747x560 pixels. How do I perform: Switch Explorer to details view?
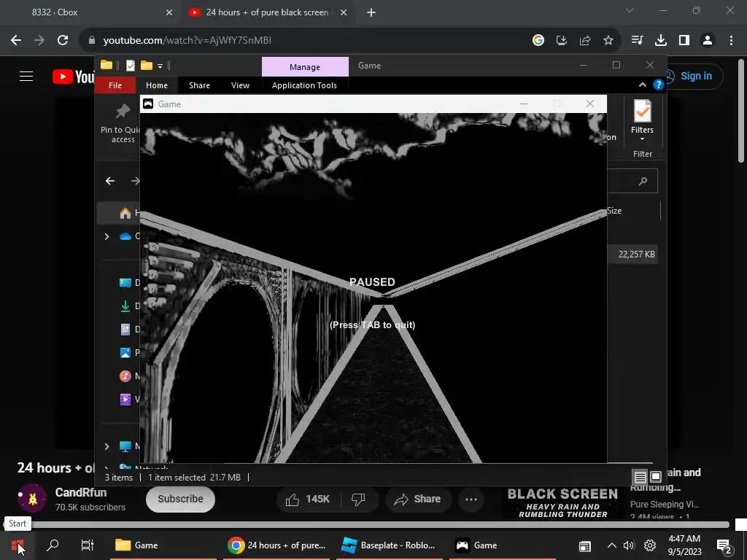point(640,477)
